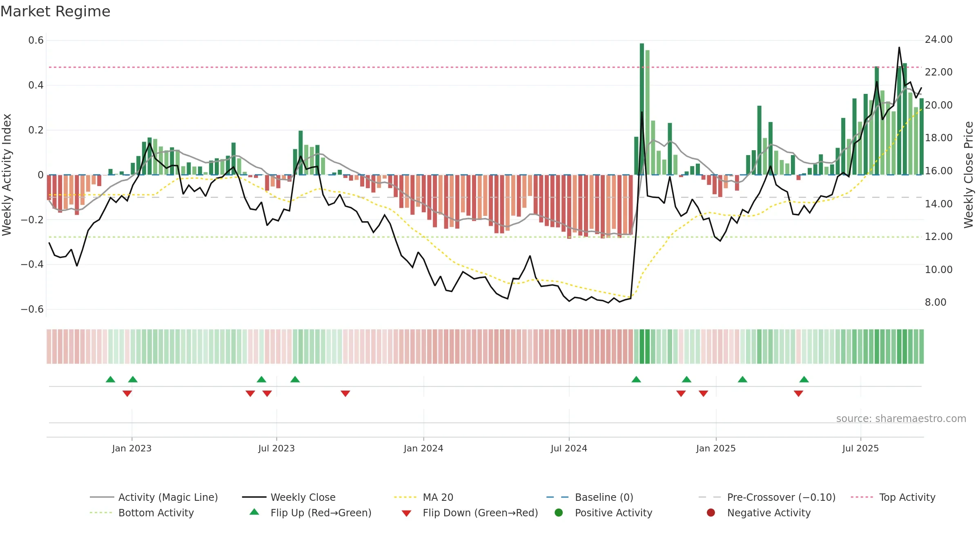Image resolution: width=980 pixels, height=551 pixels.
Task: Click the 16.00 price axis tick
Action: [x=938, y=171]
